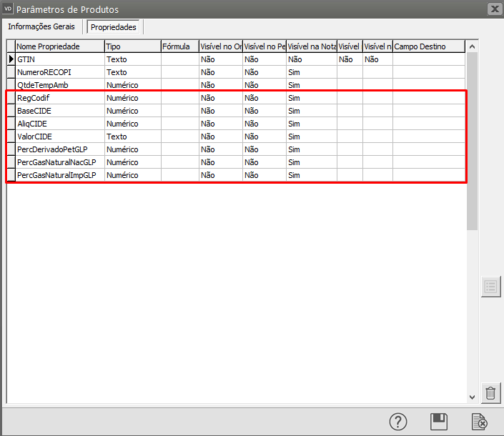Click the Visível no Pe column header
The height and width of the screenshot is (436, 504).
pos(265,46)
